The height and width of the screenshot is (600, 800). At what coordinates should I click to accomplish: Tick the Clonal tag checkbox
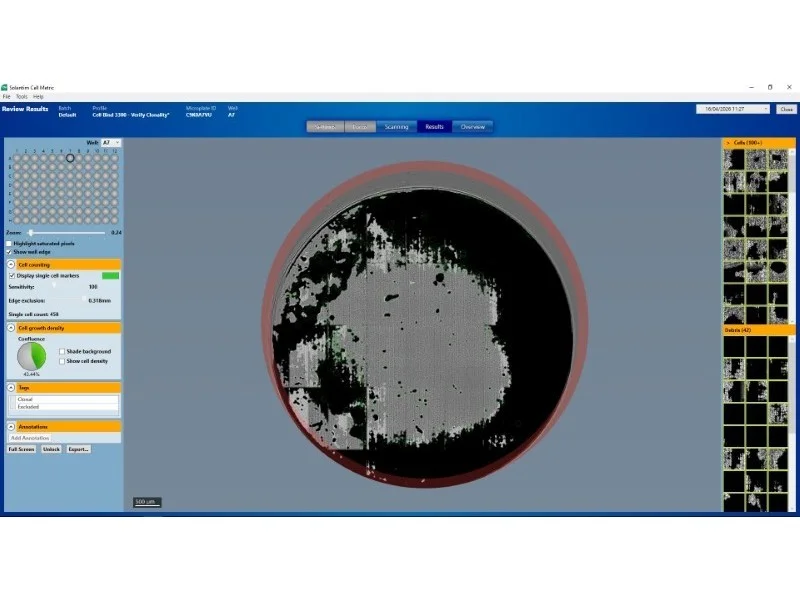13,399
